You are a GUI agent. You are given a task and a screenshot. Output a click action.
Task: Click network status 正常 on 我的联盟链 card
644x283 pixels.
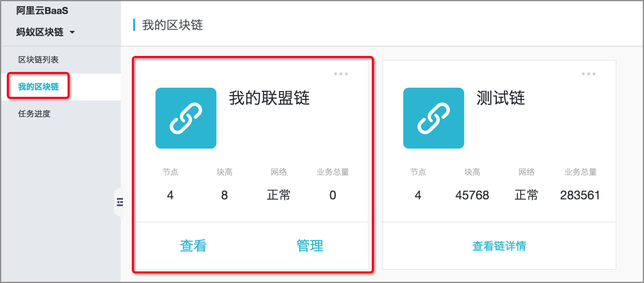[278, 195]
